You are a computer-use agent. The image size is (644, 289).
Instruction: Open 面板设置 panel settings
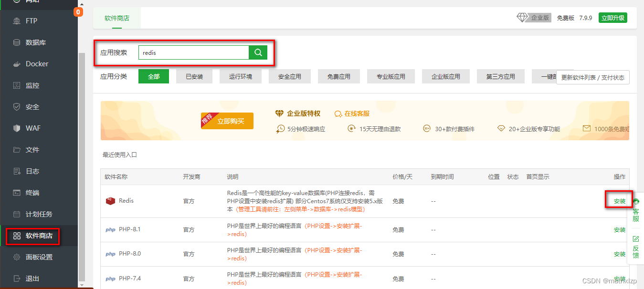39,257
